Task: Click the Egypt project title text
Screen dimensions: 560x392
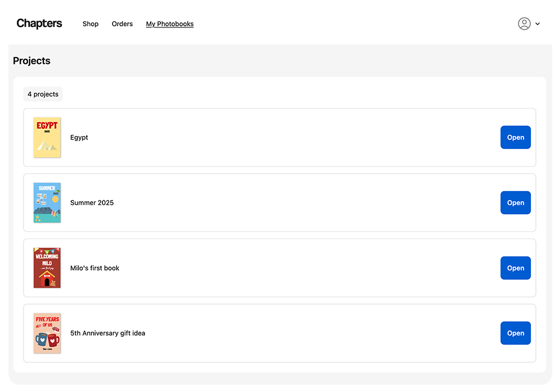Action: click(x=79, y=138)
